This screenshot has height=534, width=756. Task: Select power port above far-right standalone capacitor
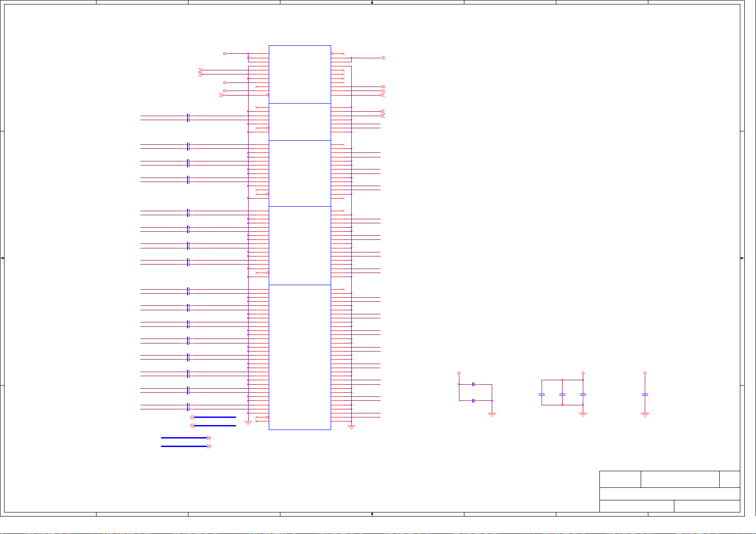[645, 373]
